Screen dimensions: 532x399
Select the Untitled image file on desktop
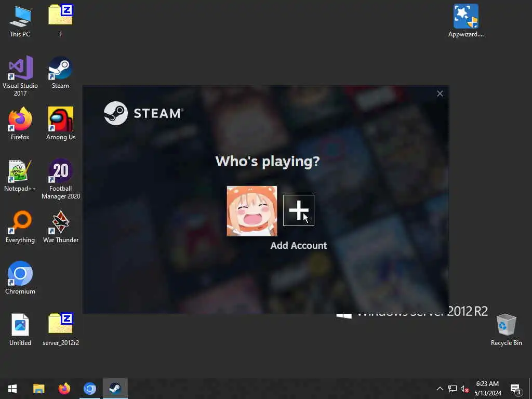click(x=20, y=329)
